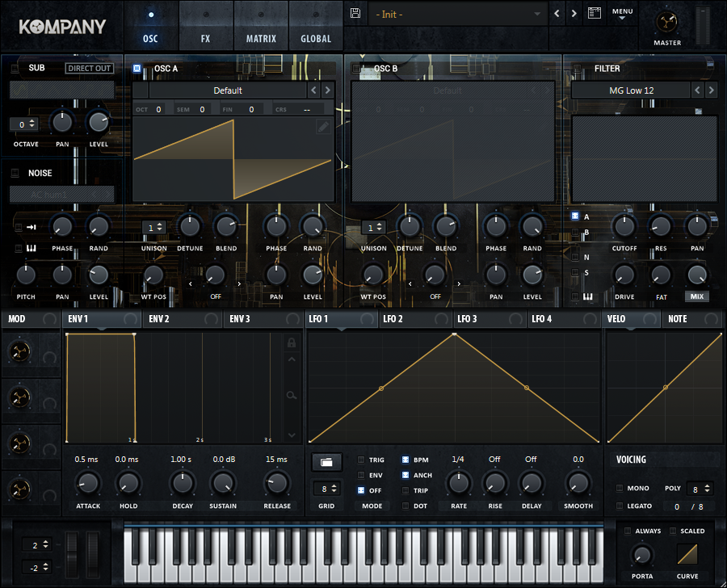Click the pitch bend wheel
727x588 pixels.
tap(73, 555)
